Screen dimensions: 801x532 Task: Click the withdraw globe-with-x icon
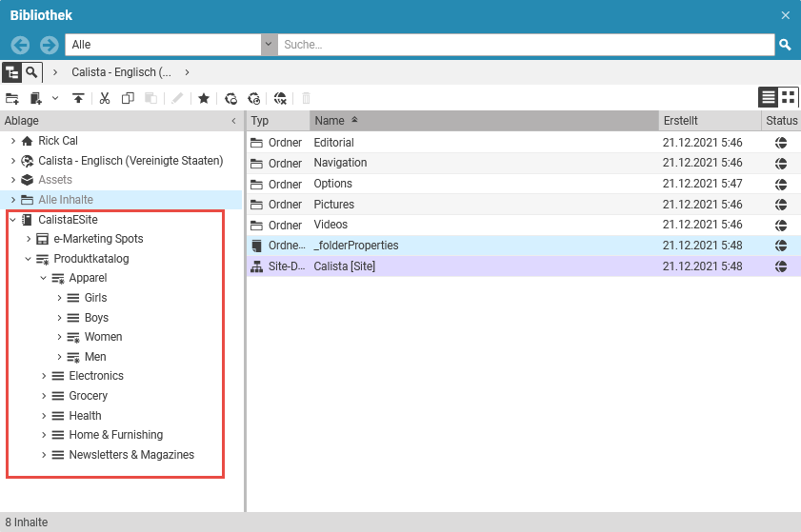click(x=280, y=98)
